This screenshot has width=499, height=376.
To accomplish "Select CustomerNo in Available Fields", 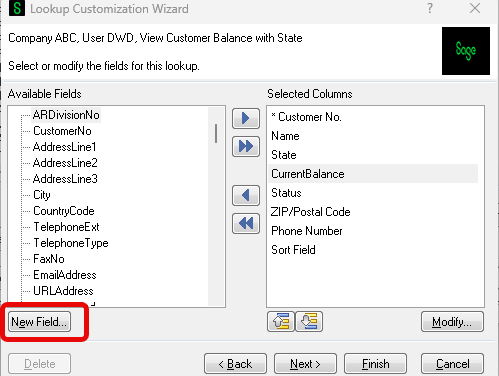I will coord(62,131).
